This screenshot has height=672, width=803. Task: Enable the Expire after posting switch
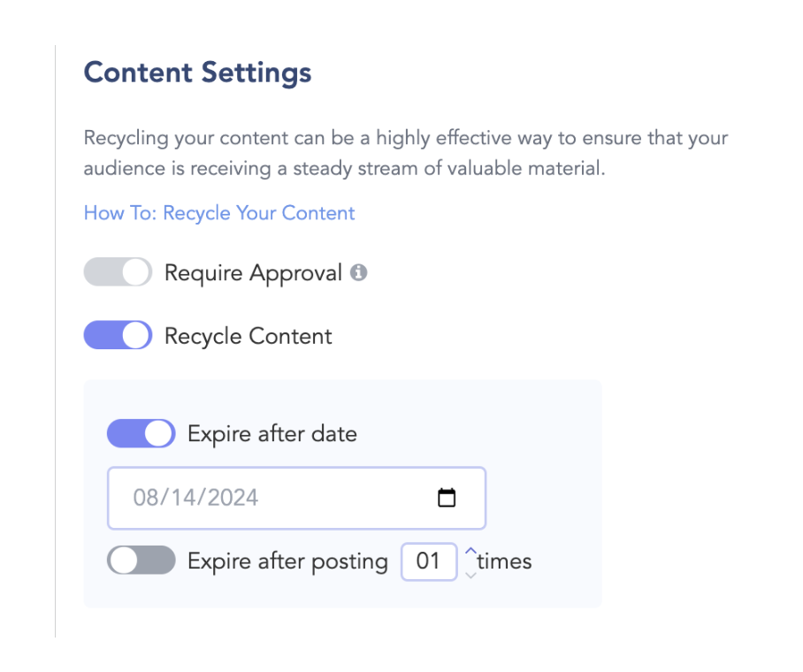[x=141, y=560]
